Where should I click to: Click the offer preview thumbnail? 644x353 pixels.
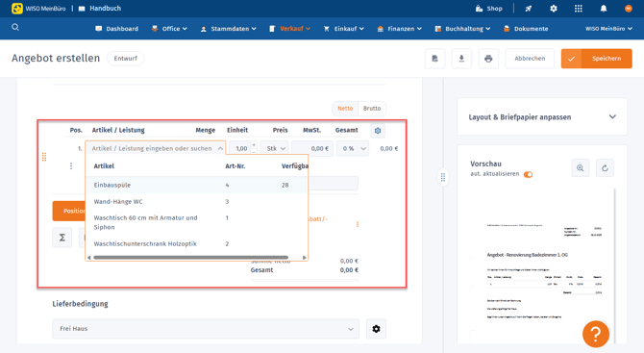(x=542, y=265)
